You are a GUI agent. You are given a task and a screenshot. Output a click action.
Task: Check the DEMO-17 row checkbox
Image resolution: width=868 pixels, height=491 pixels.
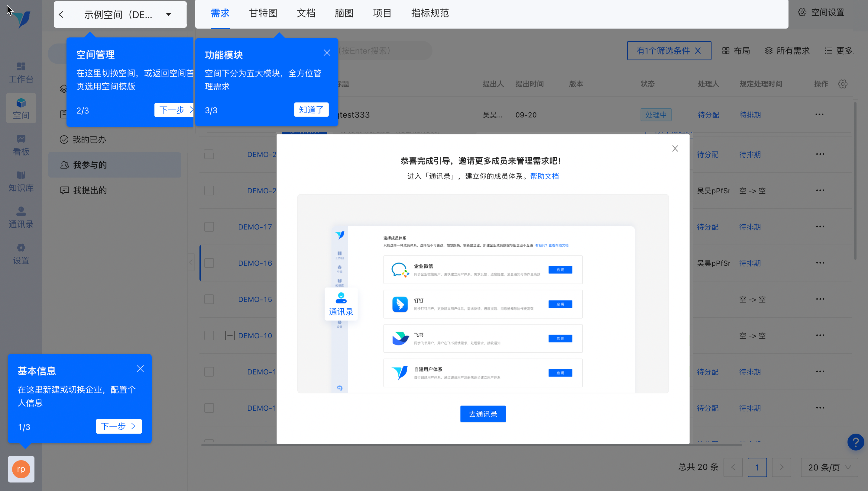coord(209,226)
